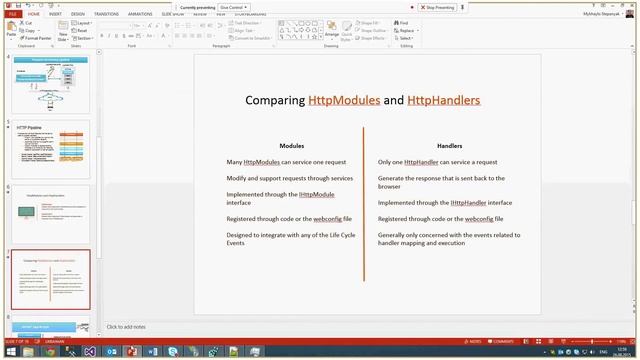640x360 pixels.
Task: Expand the Shape Outline dropdown
Action: pos(371,31)
